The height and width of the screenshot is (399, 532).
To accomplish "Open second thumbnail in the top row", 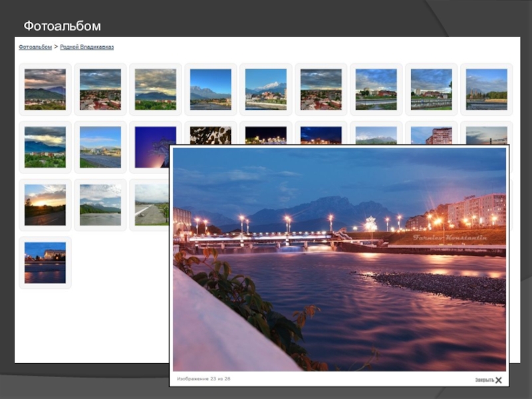I will tap(100, 89).
